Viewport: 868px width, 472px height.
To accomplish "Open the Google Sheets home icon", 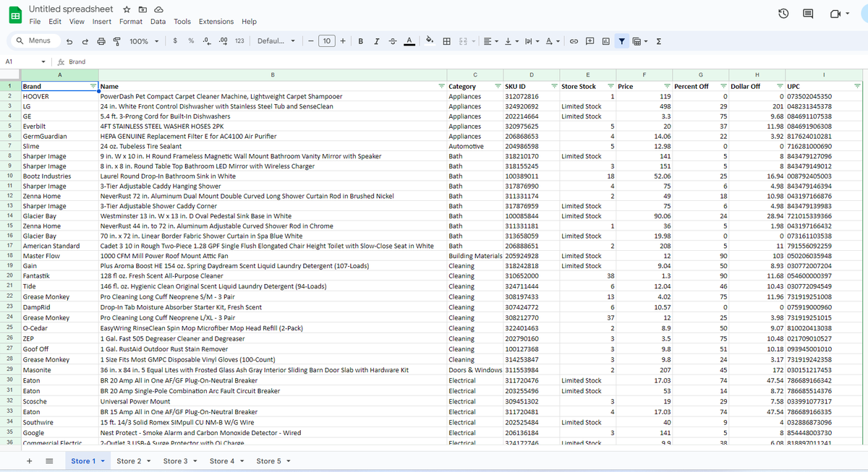I will tap(14, 14).
